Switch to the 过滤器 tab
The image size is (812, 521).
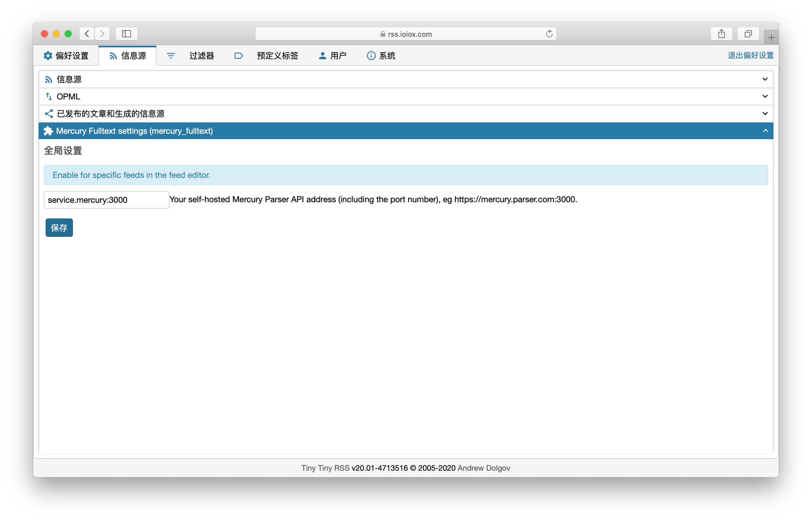click(202, 55)
